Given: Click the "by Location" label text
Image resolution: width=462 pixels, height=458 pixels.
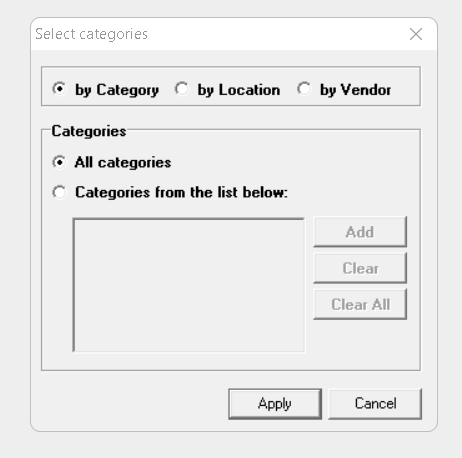Looking at the screenshot, I should click(239, 90).
